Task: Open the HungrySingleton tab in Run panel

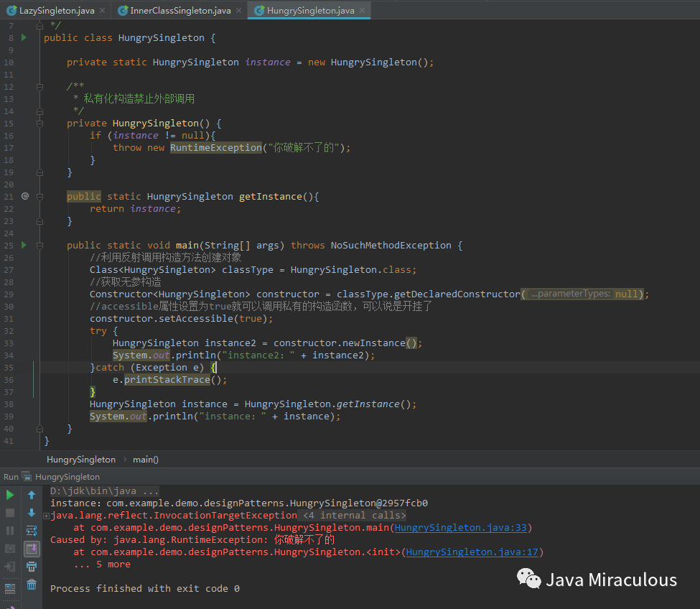Action: click(67, 477)
